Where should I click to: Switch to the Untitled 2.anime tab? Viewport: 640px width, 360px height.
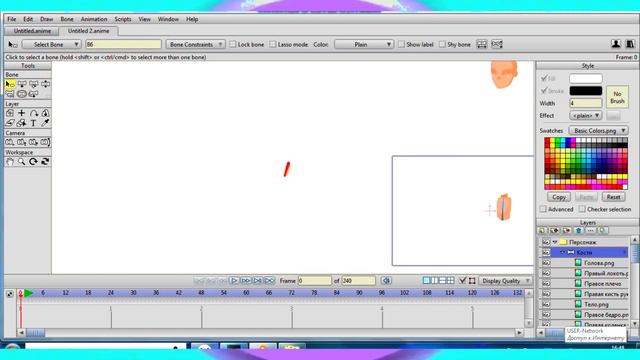(89, 31)
